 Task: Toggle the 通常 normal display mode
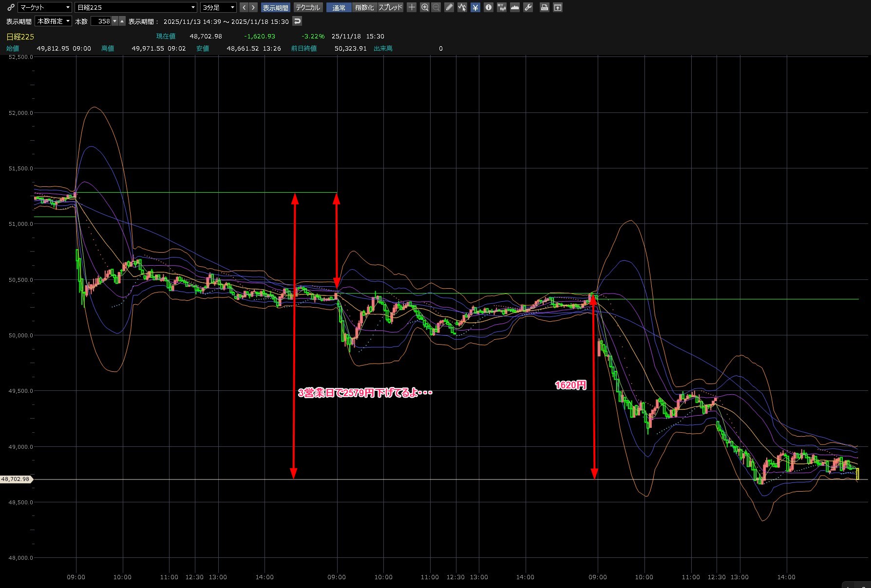(x=339, y=7)
